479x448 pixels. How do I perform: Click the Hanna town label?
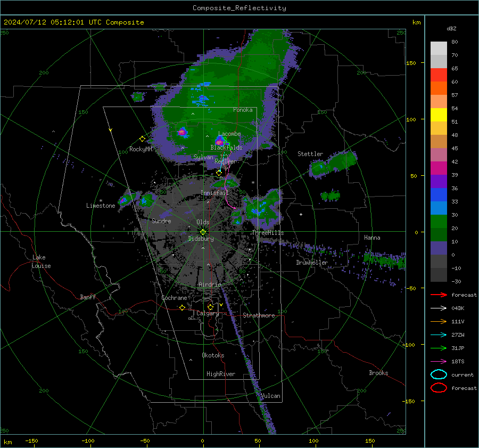tap(372, 238)
